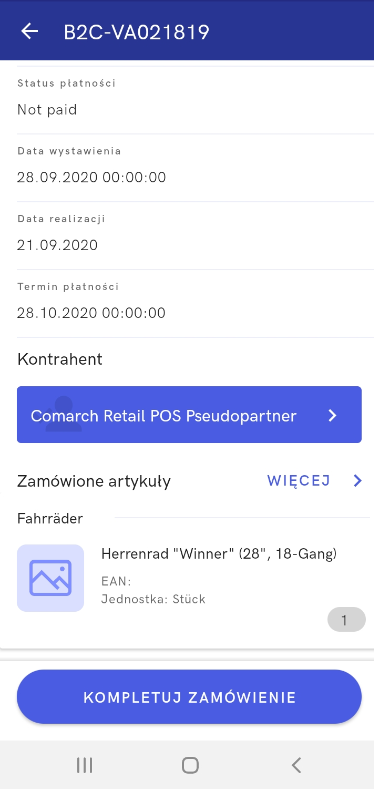Open the Herrenrad product image placeholder
The width and height of the screenshot is (374, 789).
50,578
